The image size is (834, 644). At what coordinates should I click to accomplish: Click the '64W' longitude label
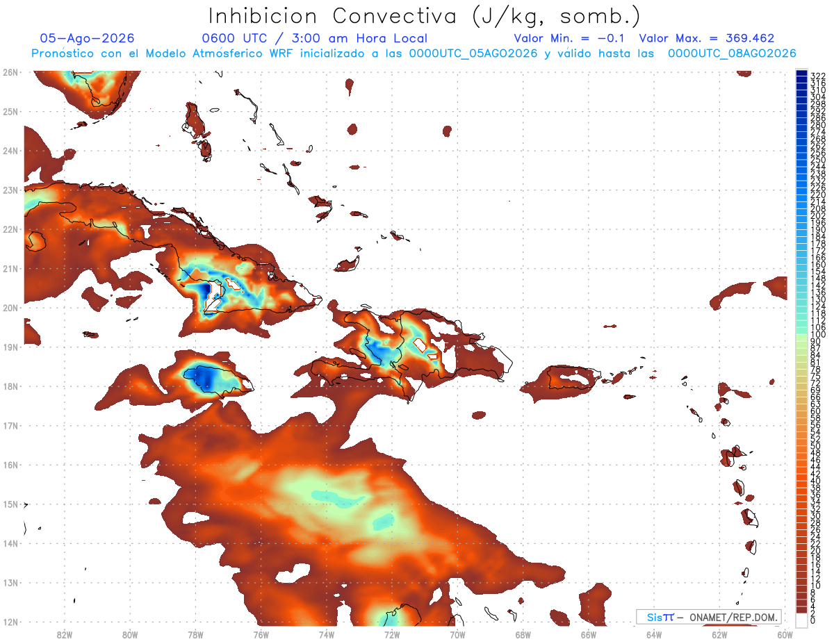[654, 634]
